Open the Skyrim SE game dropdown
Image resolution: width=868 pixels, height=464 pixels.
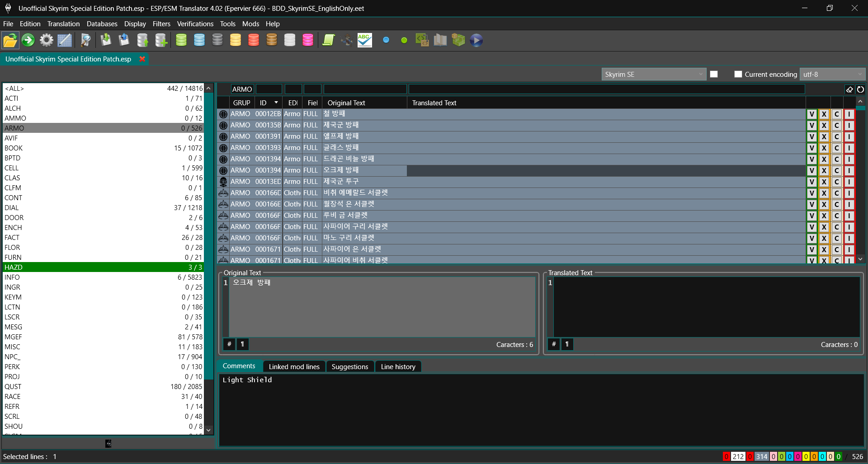point(654,74)
